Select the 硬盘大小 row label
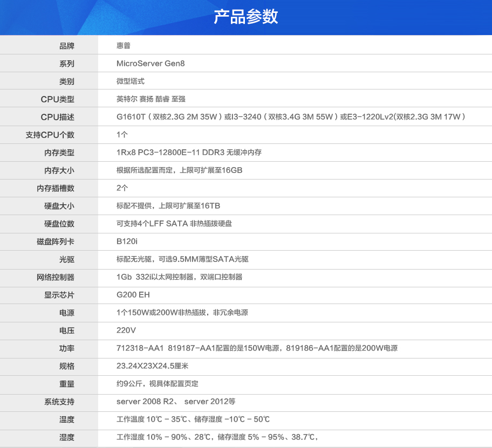Image resolution: width=492 pixels, height=448 pixels. tap(59, 206)
